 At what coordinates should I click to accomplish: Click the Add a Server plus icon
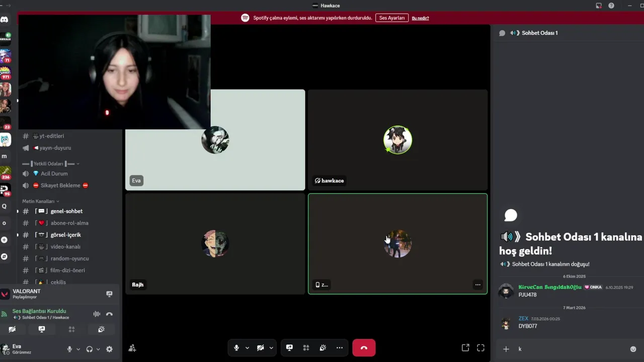point(5,240)
